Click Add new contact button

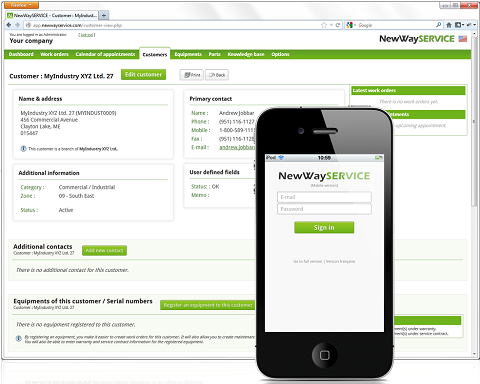click(104, 250)
